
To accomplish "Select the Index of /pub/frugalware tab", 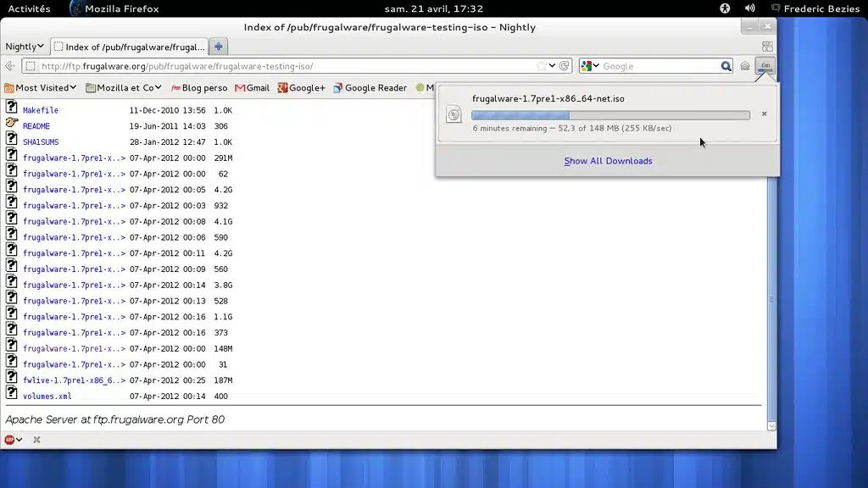I will (130, 47).
